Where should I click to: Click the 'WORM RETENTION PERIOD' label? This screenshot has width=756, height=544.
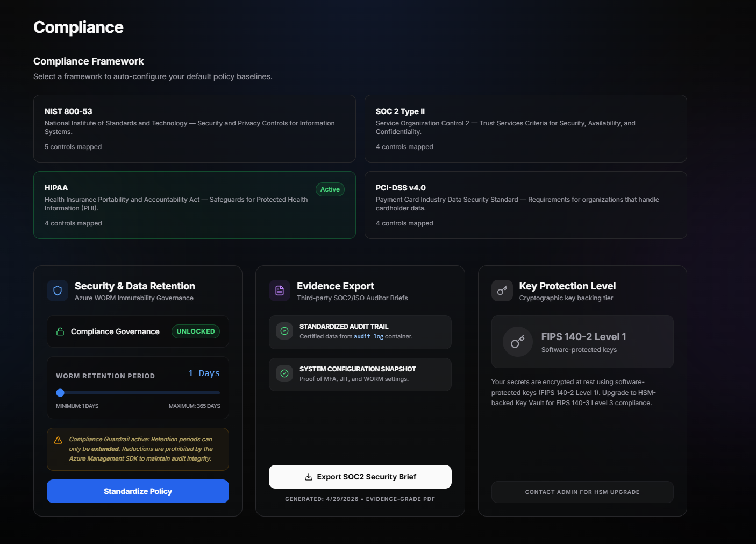click(105, 376)
